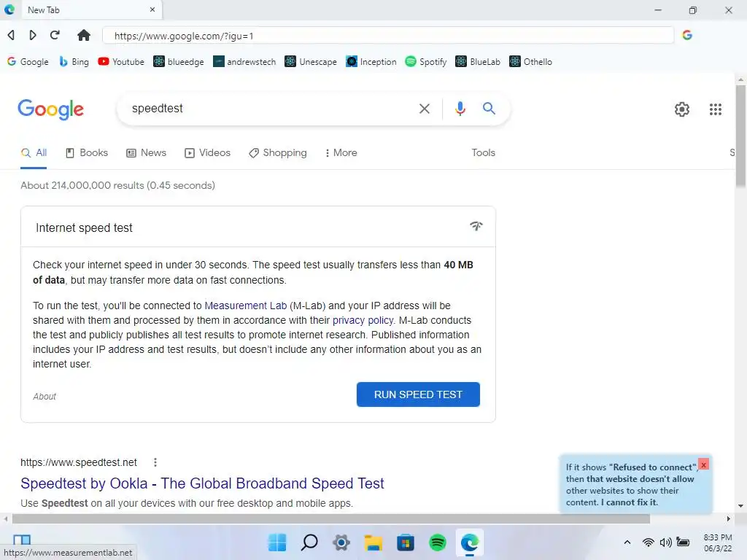The image size is (747, 560).
Task: Go to Google logo homepage
Action: coord(50,109)
